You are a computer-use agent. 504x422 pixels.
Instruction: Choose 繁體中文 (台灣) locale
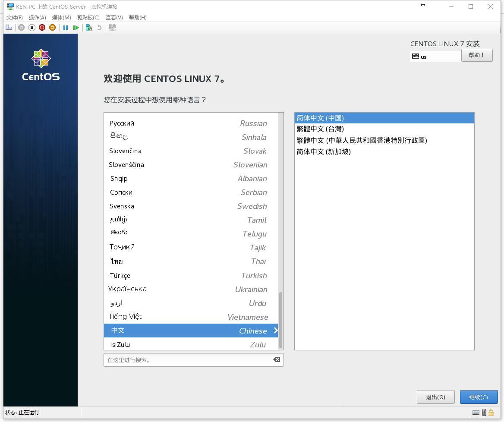click(x=384, y=129)
